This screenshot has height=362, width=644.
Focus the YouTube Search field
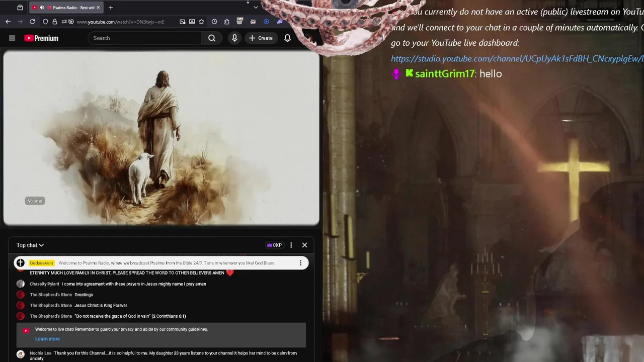[145, 38]
